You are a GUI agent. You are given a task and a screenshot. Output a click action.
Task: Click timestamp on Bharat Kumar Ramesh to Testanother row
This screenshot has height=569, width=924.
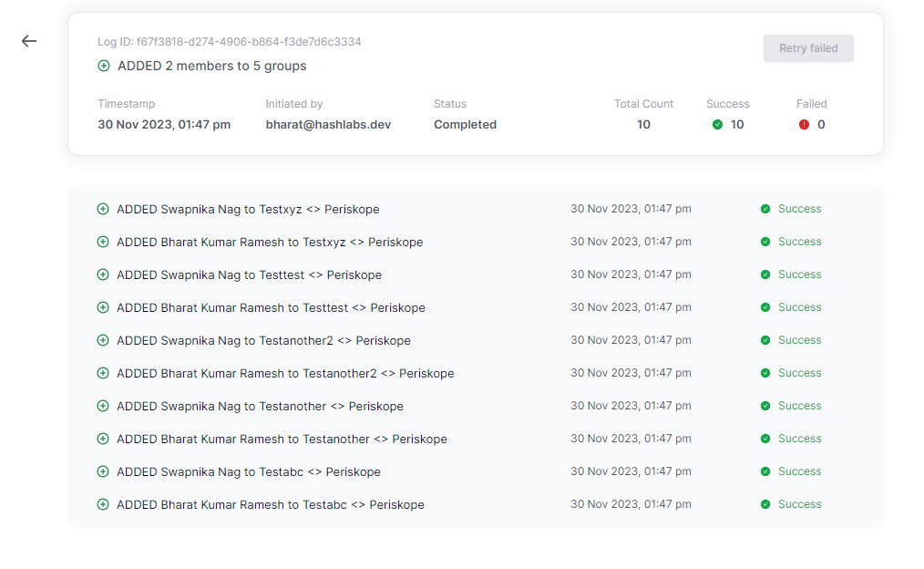pyautogui.click(x=631, y=439)
